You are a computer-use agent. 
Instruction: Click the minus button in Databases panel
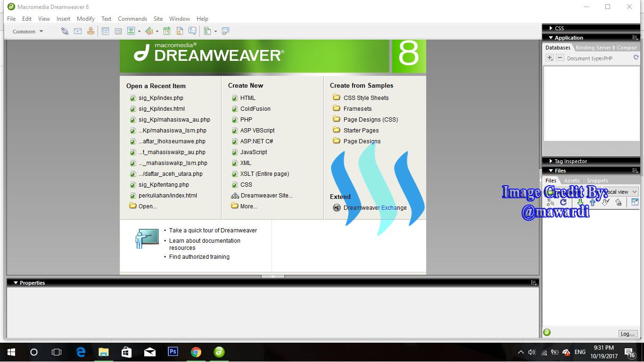(x=560, y=58)
